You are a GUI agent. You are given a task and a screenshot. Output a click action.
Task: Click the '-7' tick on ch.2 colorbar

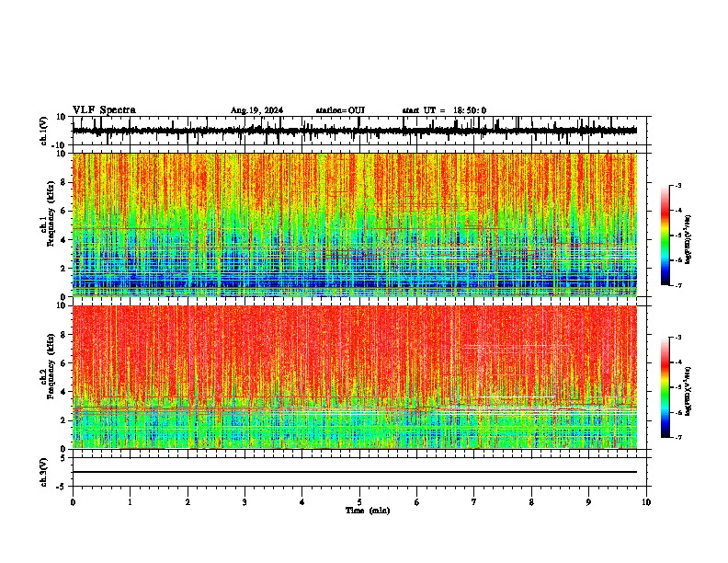click(x=678, y=438)
